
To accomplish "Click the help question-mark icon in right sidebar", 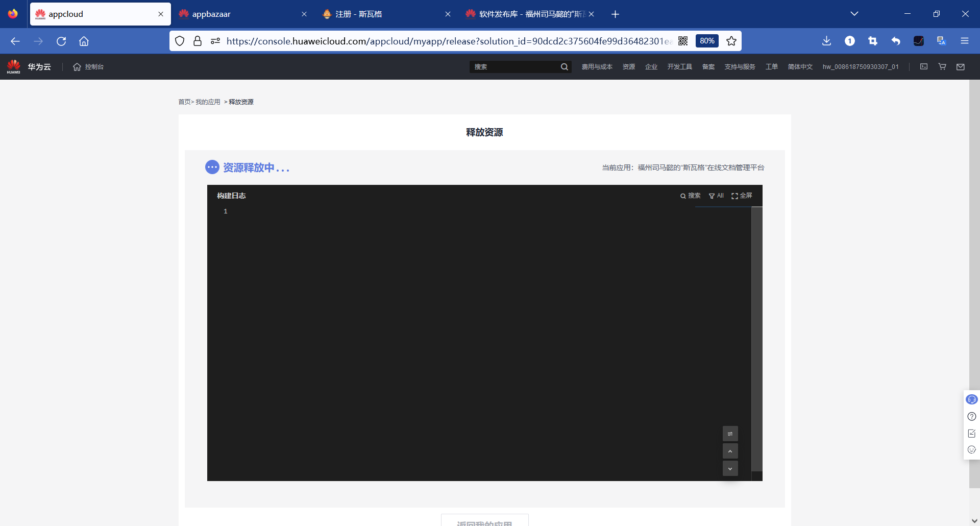I will [972, 417].
